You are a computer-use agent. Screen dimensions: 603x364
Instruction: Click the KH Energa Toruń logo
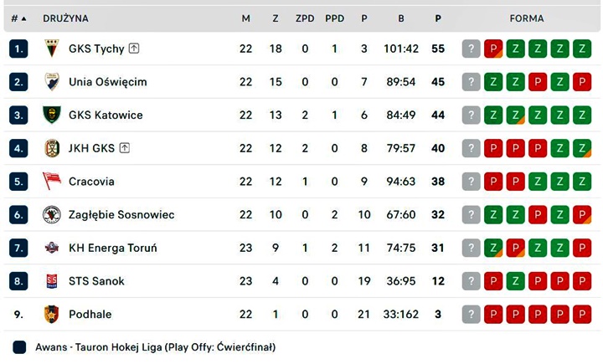point(52,248)
